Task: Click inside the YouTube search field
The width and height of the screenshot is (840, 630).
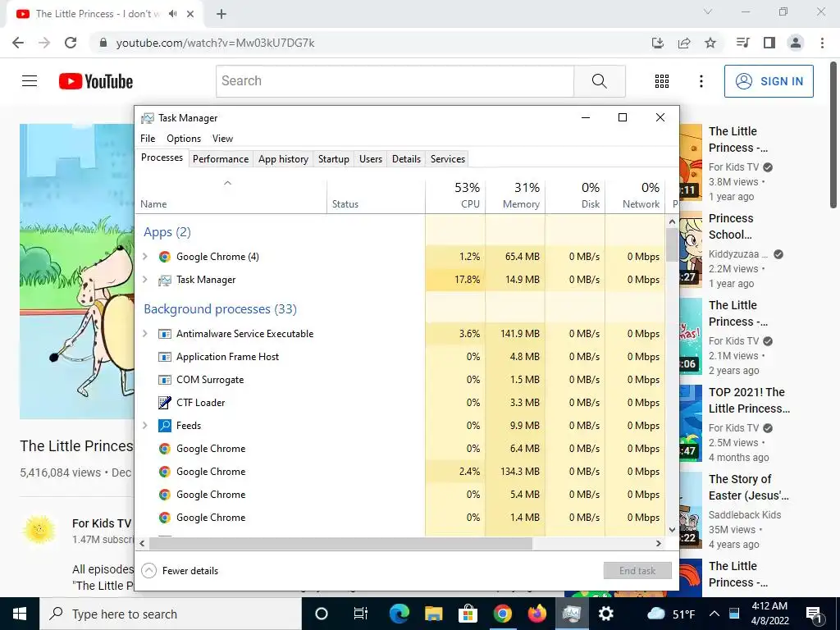Action: 395,81
